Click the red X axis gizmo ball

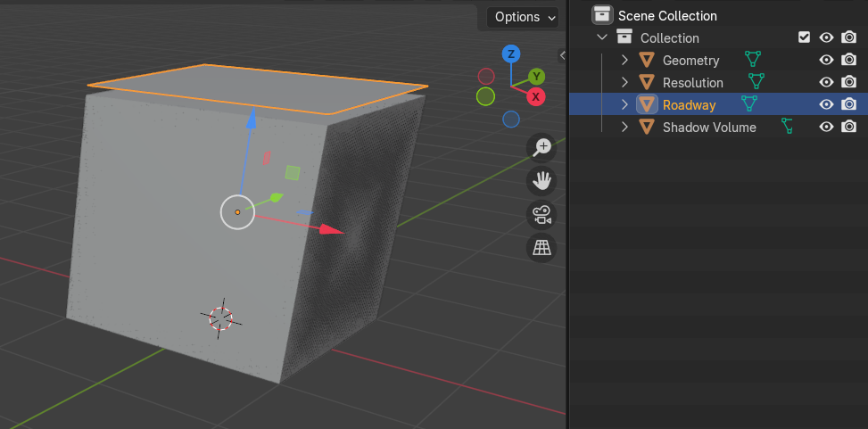point(535,97)
